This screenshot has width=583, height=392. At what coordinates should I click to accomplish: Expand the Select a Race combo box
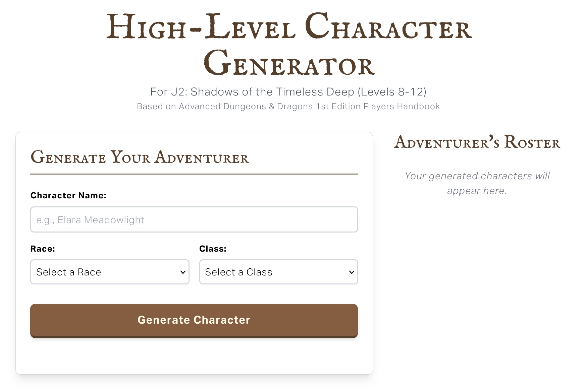[x=109, y=272]
